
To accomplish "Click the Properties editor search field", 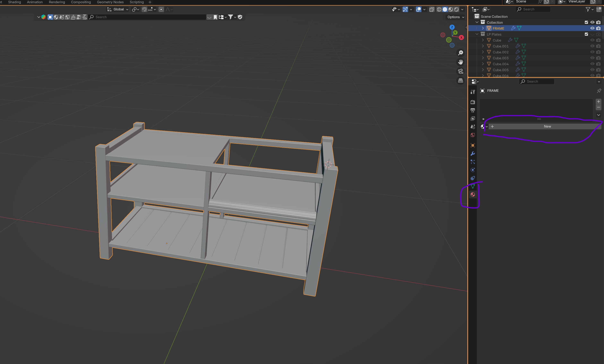I will pyautogui.click(x=537, y=82).
